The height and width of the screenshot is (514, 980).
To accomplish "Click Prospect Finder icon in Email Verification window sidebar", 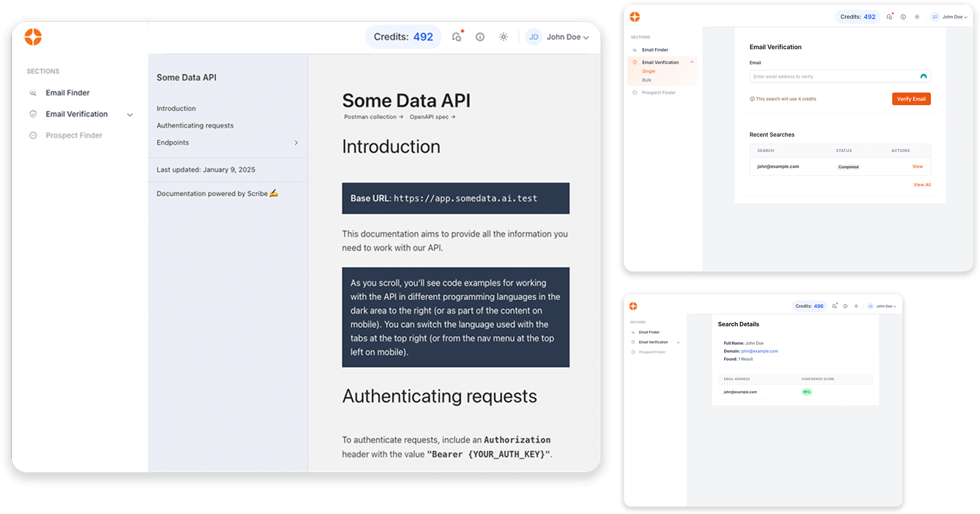I will pyautogui.click(x=635, y=93).
